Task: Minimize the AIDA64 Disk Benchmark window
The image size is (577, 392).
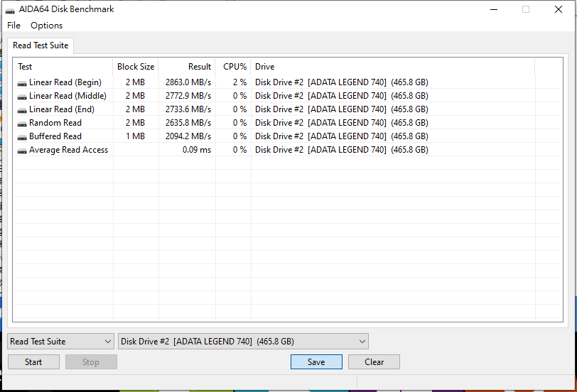Action: [494, 9]
